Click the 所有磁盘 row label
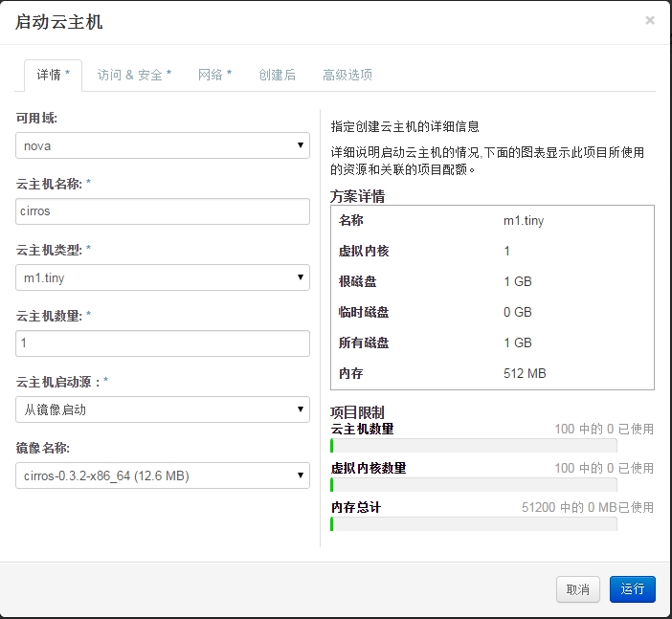The image size is (672, 619). tap(364, 343)
